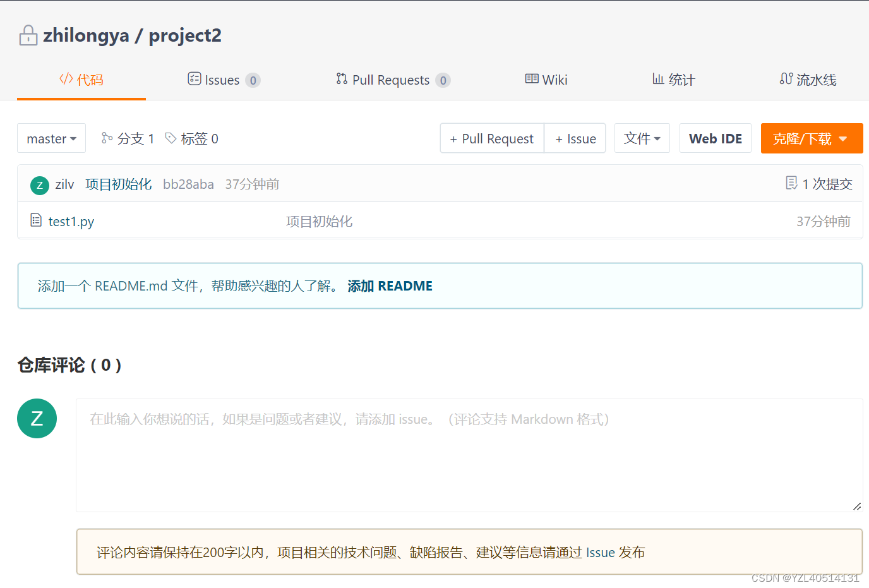Image resolution: width=869 pixels, height=588 pixels.
Task: Click the file icon next to test1.py
Action: coord(36,220)
